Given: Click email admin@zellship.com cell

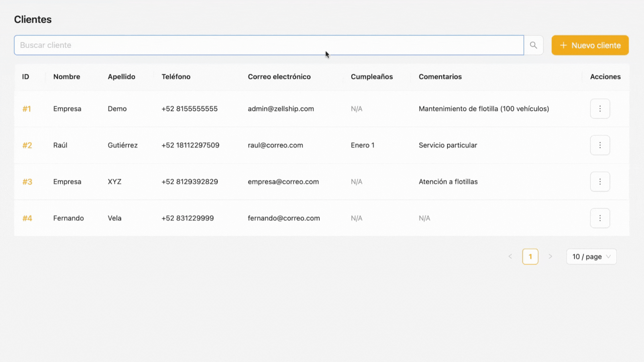Looking at the screenshot, I should [281, 109].
